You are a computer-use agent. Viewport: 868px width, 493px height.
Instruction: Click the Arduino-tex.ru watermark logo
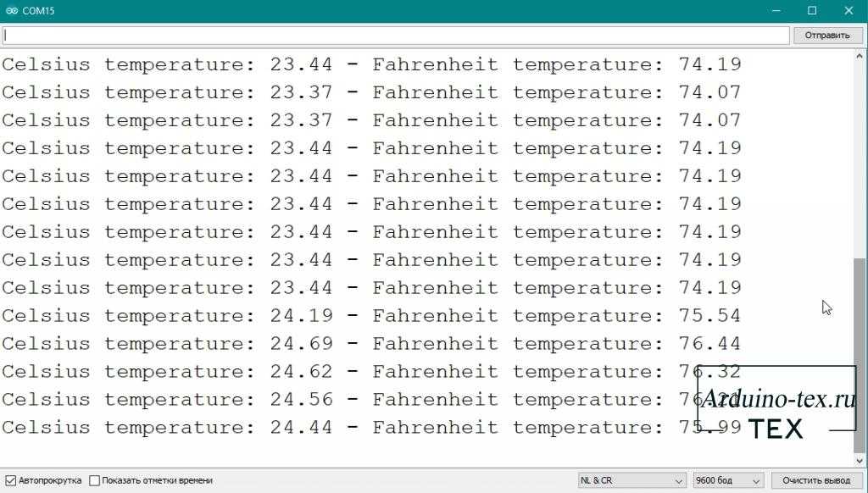click(776, 402)
